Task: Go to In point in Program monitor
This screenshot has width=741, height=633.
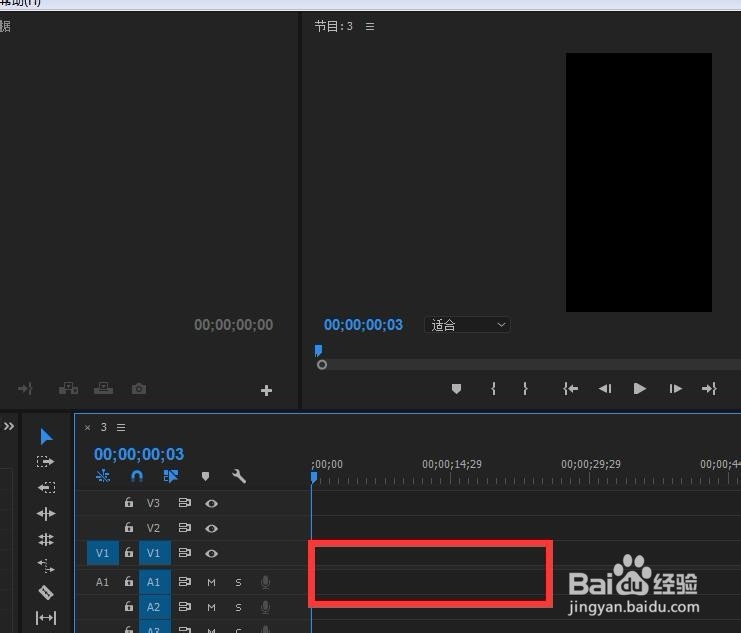Action: click(570, 389)
